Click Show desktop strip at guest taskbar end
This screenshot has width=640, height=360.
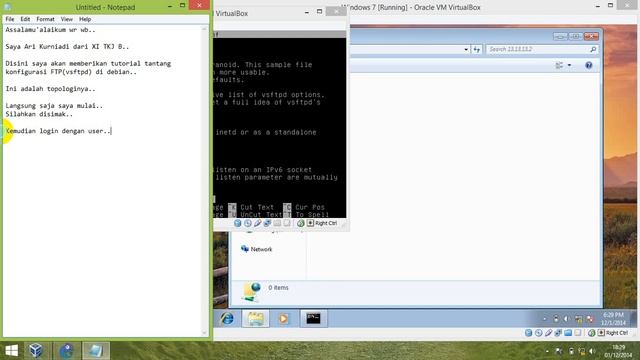pos(633,318)
